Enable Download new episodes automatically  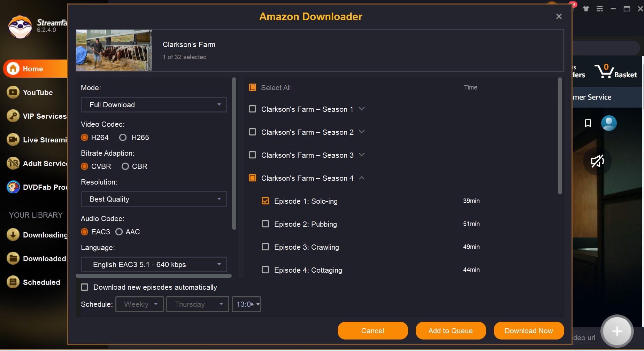(x=85, y=287)
